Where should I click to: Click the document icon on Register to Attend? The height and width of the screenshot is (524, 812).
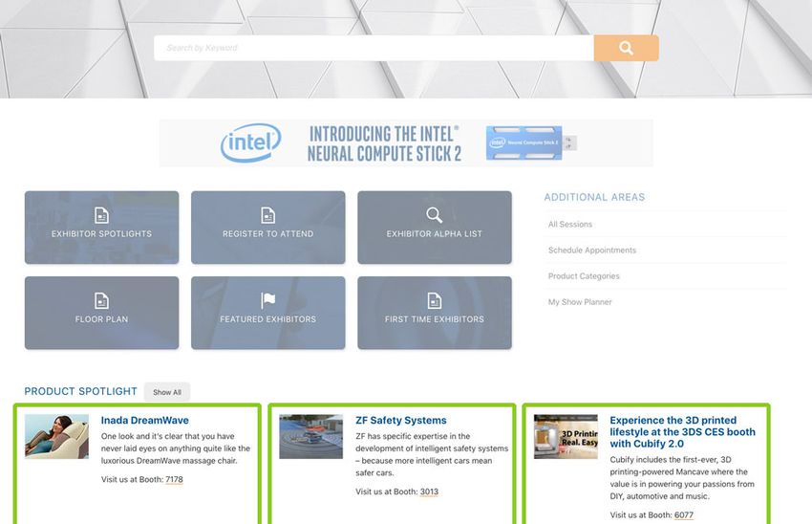point(267,215)
